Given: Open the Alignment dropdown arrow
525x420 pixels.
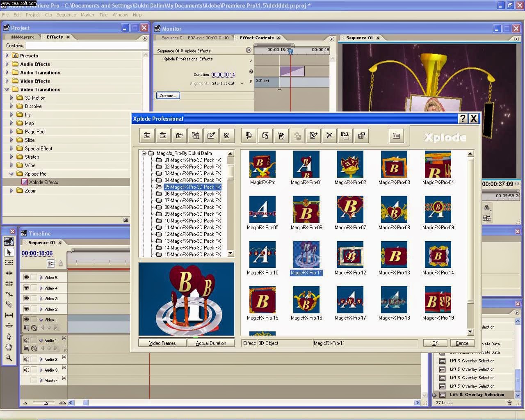Looking at the screenshot, I should point(242,84).
